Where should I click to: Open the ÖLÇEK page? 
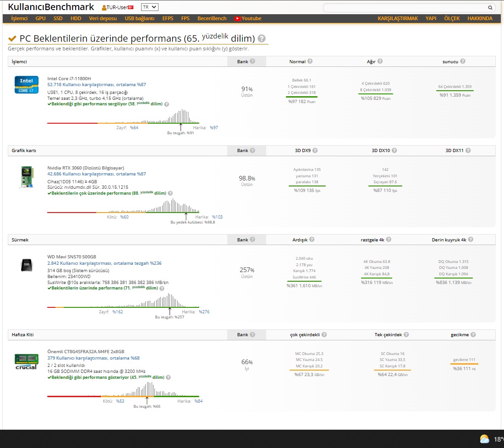452,19
